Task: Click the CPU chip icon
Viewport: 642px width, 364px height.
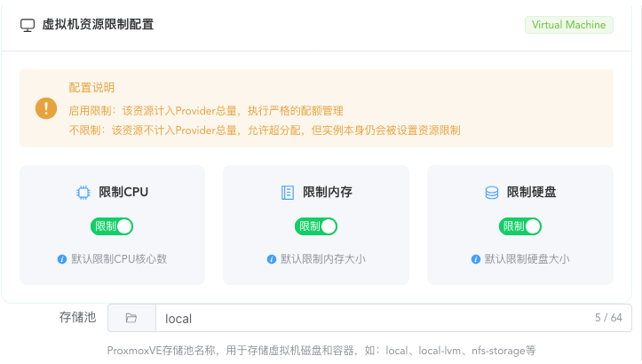Action: pyautogui.click(x=83, y=192)
